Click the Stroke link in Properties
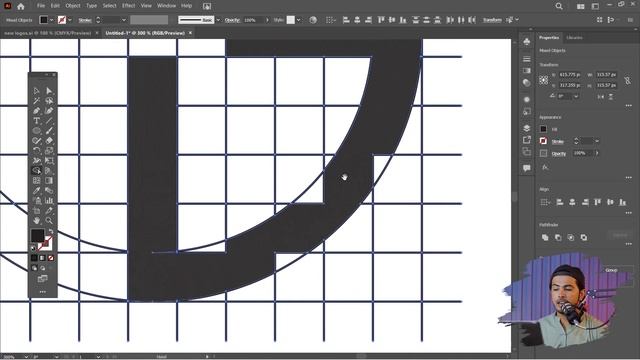640x360 pixels. point(558,142)
